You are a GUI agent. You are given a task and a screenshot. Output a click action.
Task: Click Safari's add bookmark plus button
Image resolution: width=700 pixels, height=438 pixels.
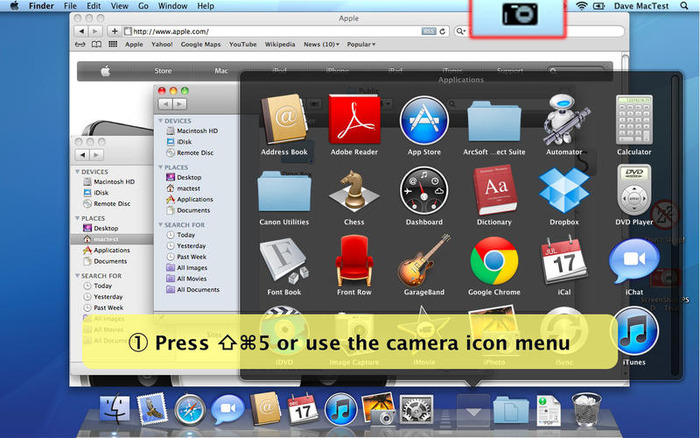(115, 31)
